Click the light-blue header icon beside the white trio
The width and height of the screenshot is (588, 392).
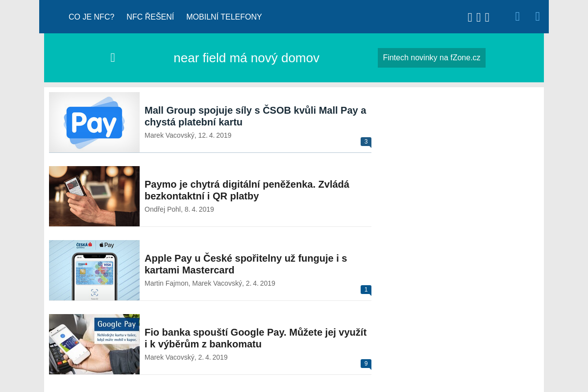(x=517, y=17)
